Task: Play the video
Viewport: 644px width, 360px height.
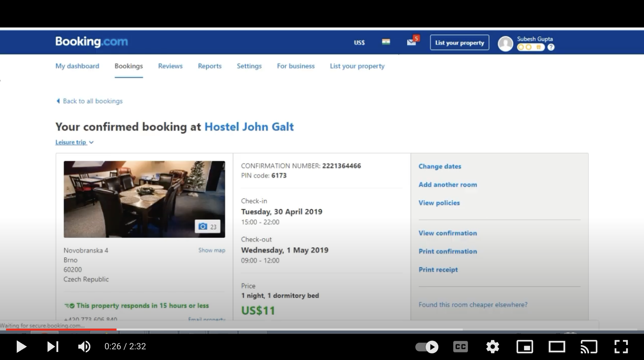Action: pos(21,347)
